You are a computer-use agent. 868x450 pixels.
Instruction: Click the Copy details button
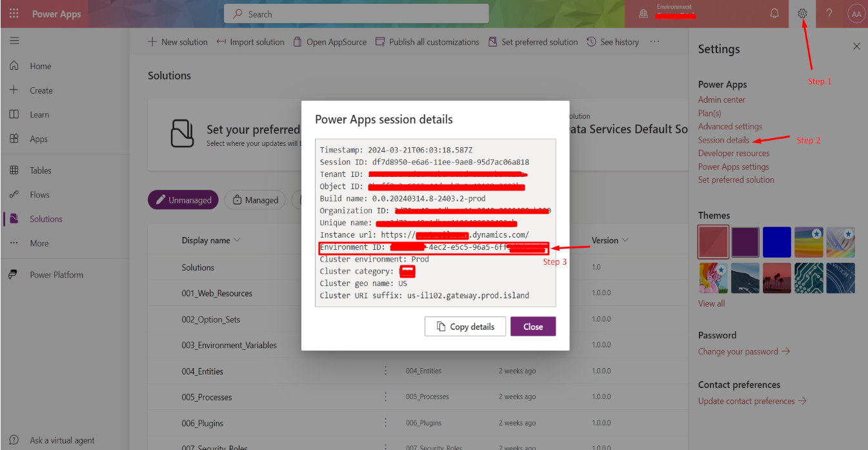tap(465, 327)
